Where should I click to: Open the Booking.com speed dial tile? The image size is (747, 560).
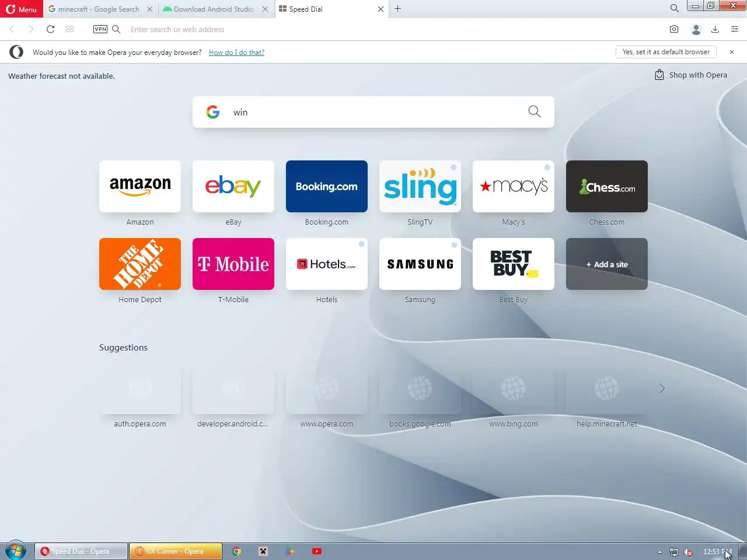[x=327, y=186]
